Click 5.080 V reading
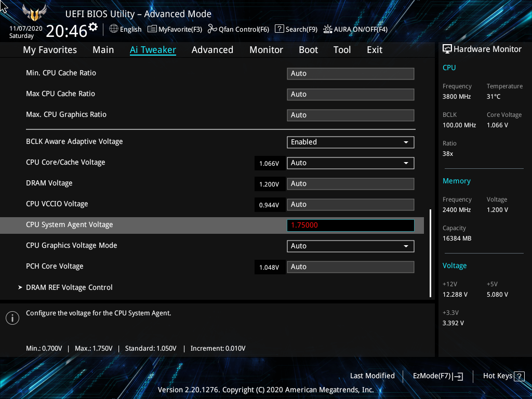532x399 pixels. [497, 295]
